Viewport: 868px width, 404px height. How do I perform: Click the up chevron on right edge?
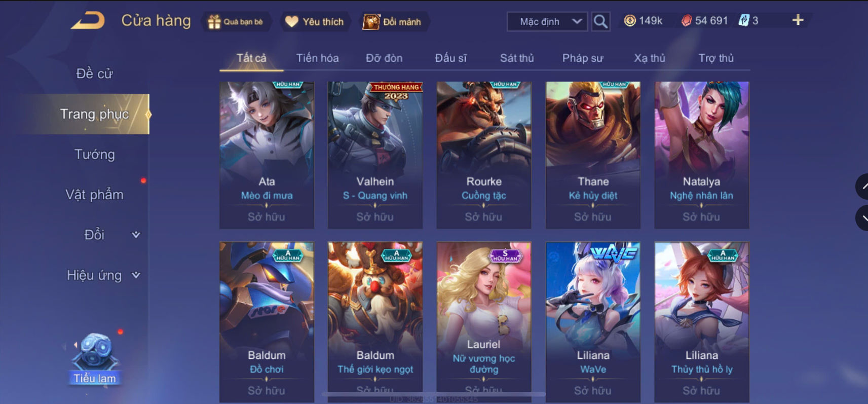pos(863,187)
